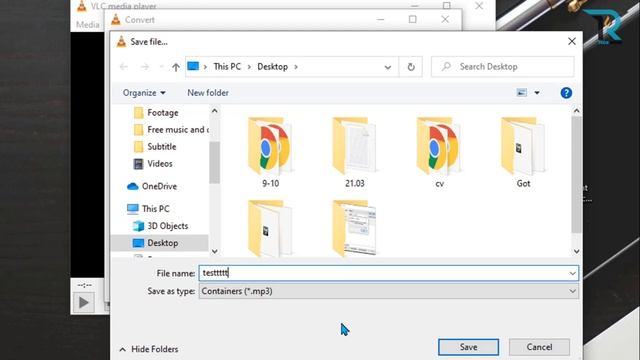Open the Help question mark icon
Viewport: 640px width, 360px height.
tap(566, 93)
